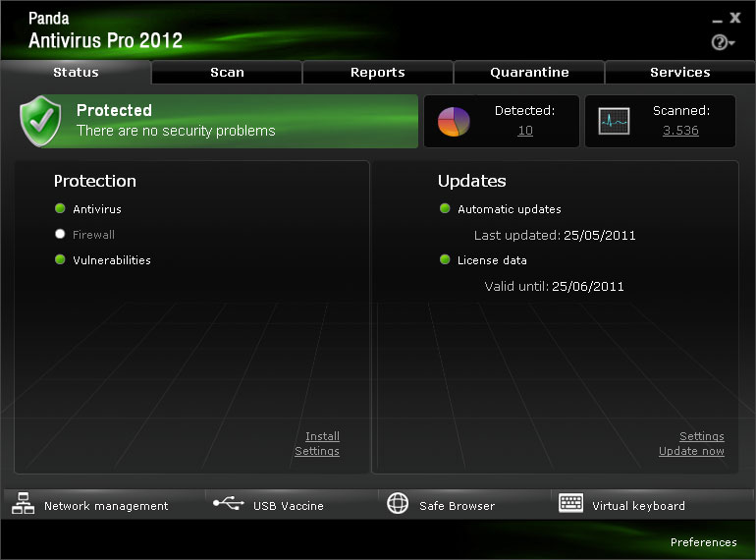
Task: Open Protection panel Settings link
Action: pos(317,451)
